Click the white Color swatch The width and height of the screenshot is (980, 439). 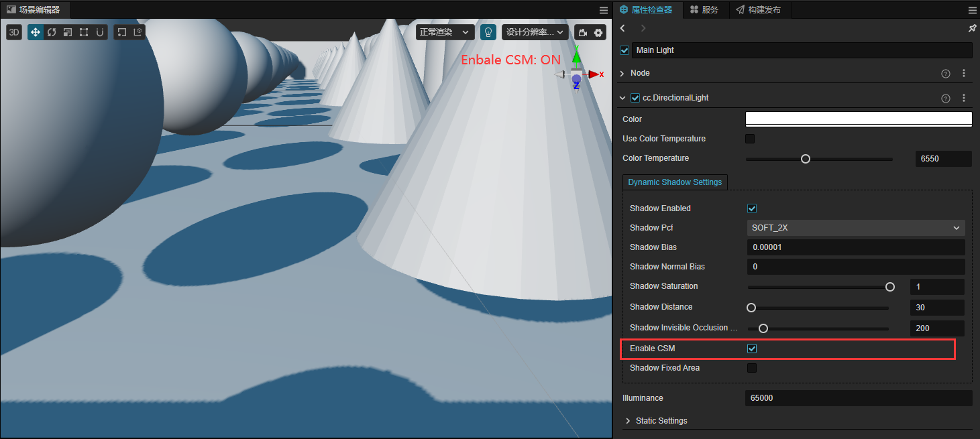point(859,119)
